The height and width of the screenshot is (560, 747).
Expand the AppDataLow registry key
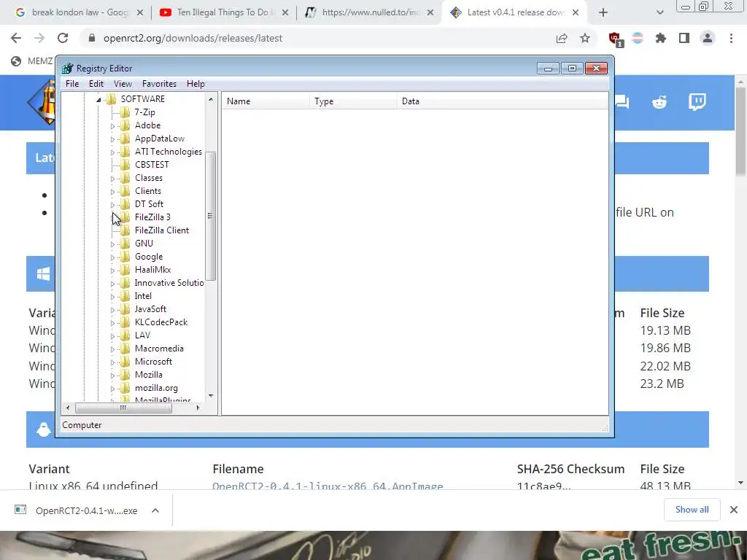tap(112, 139)
